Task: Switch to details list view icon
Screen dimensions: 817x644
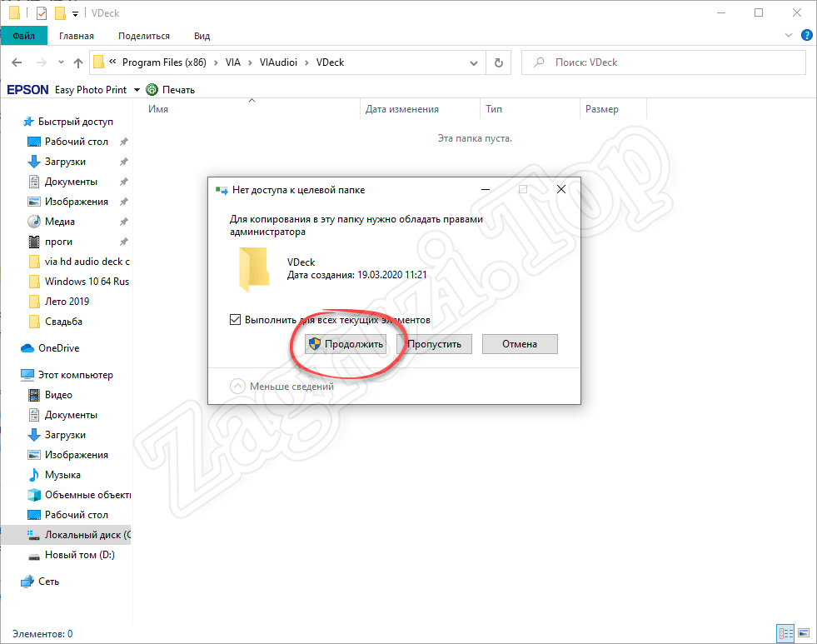Action: pos(785,633)
